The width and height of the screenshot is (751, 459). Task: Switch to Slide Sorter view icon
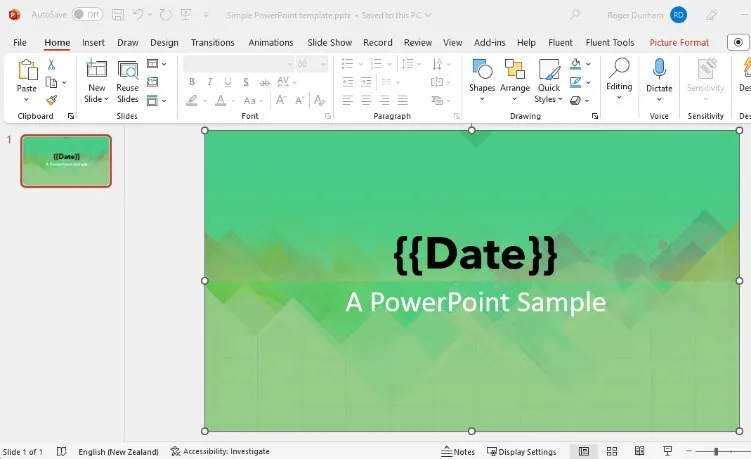tap(612, 451)
